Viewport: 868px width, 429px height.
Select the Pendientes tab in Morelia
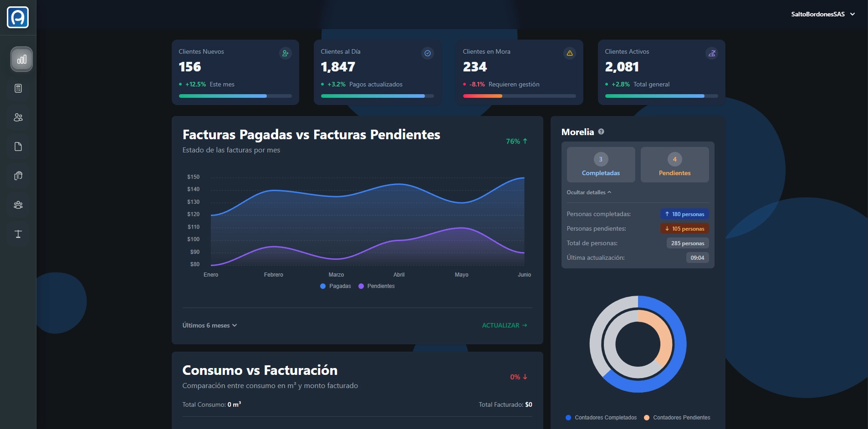674,165
